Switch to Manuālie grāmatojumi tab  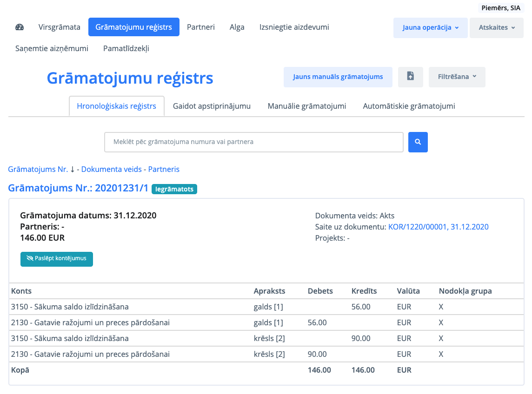307,106
